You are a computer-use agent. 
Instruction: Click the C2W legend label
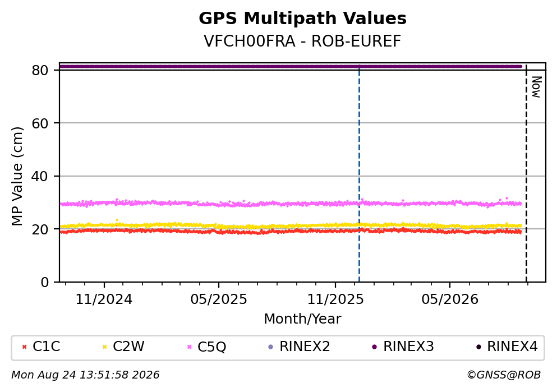pyautogui.click(x=128, y=347)
